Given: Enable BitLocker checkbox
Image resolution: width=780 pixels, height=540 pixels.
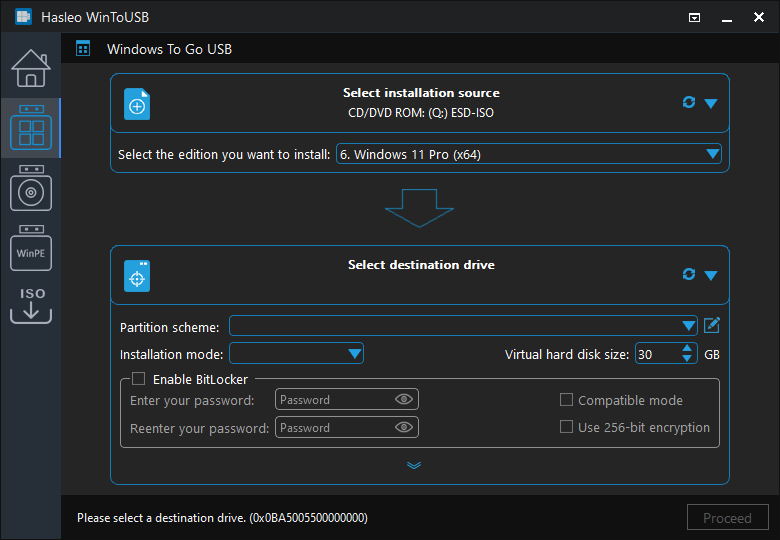Looking at the screenshot, I should (138, 379).
